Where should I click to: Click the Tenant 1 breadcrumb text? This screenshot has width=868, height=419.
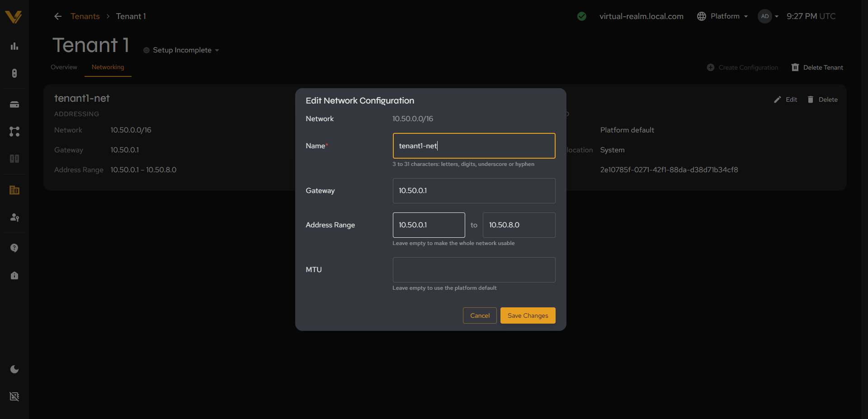click(131, 16)
